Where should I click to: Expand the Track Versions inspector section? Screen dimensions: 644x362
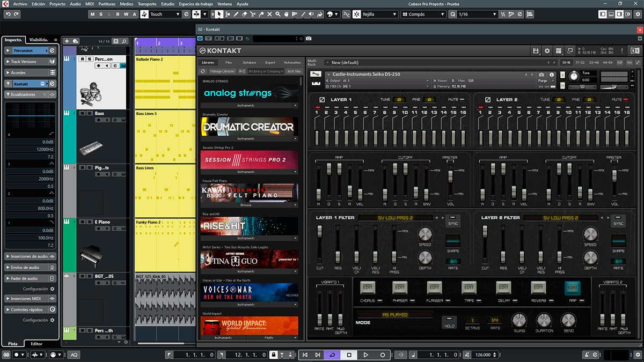tap(30, 62)
